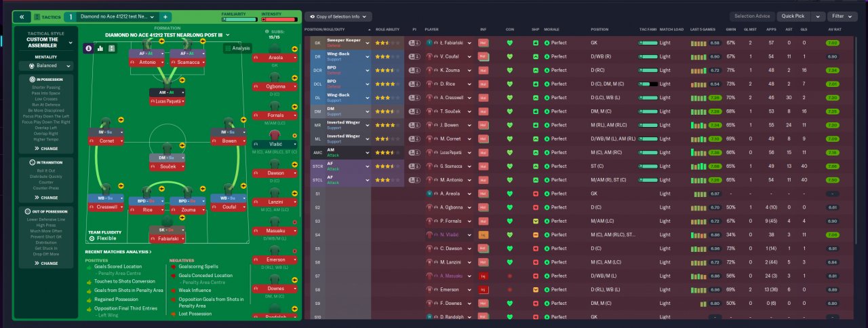The width and height of the screenshot is (868, 328).
Task: Toggle the plane marker beside Areola substitute
Action: pos(295,50)
